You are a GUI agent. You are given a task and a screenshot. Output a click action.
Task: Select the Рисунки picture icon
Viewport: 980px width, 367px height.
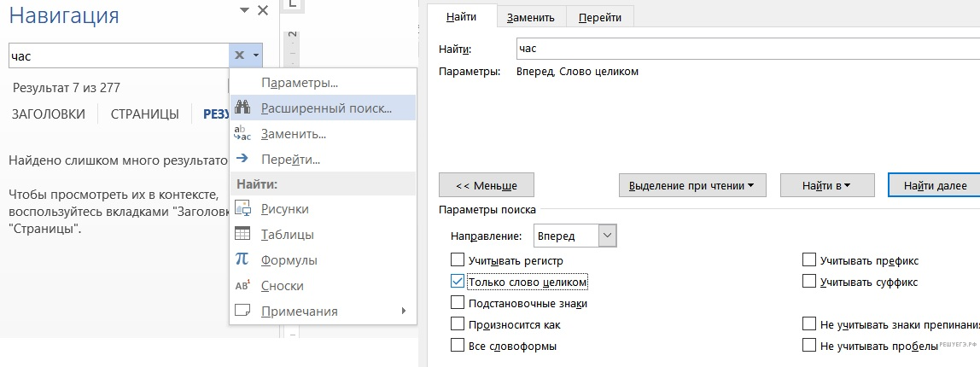click(242, 209)
